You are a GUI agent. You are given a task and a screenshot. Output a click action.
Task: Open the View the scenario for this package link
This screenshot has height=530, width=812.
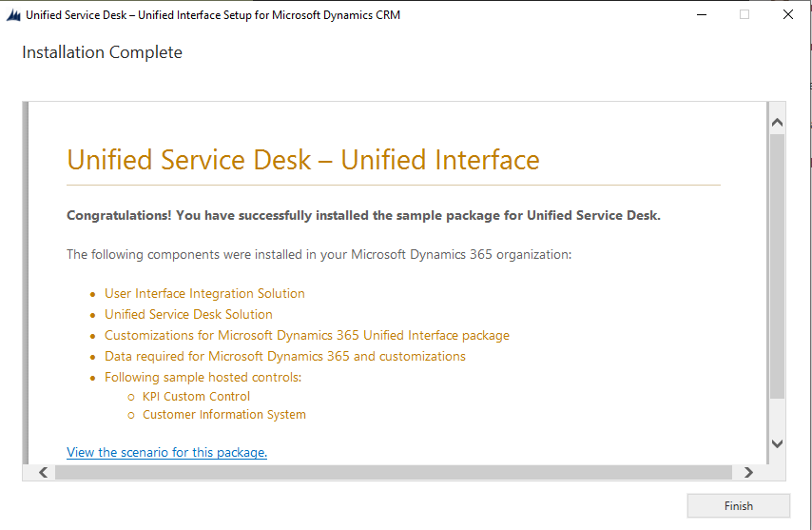coord(166,452)
